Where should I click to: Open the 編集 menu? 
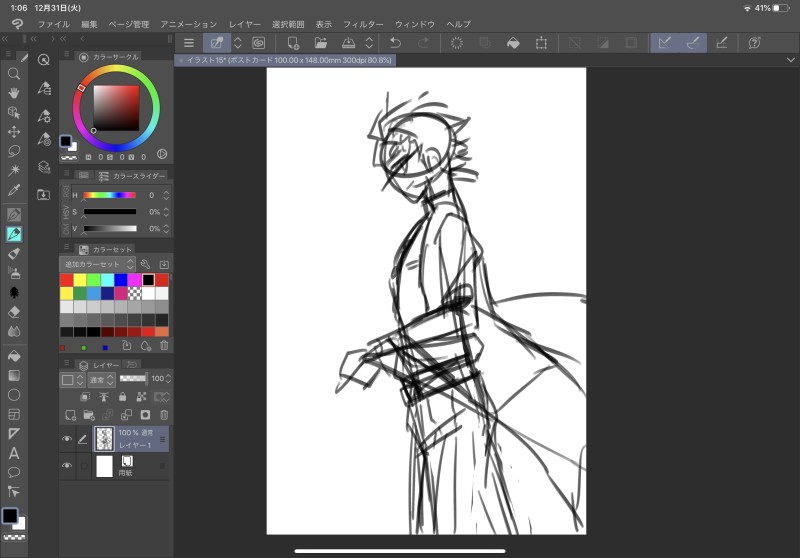(89, 24)
